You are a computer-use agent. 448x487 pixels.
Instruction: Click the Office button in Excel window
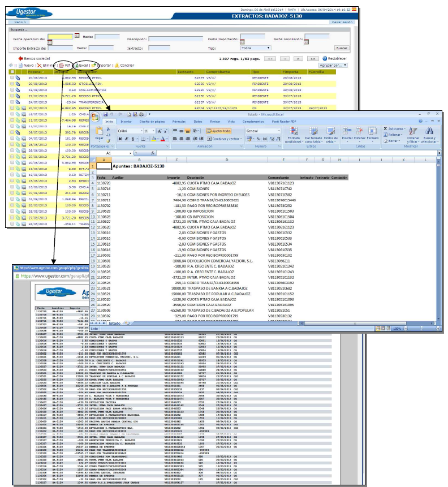click(x=96, y=117)
